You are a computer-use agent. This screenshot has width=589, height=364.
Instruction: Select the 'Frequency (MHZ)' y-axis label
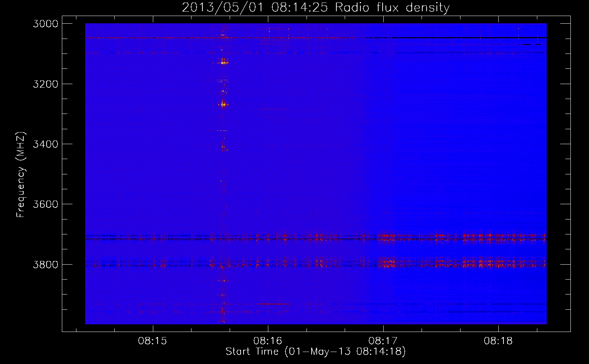21,175
